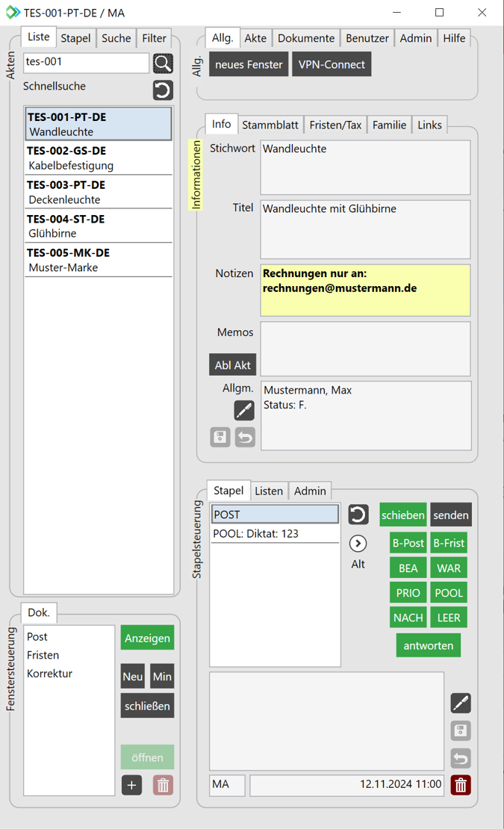Click the pencil edit icon beside Allgm.
This screenshot has height=829, width=504.
click(x=244, y=410)
